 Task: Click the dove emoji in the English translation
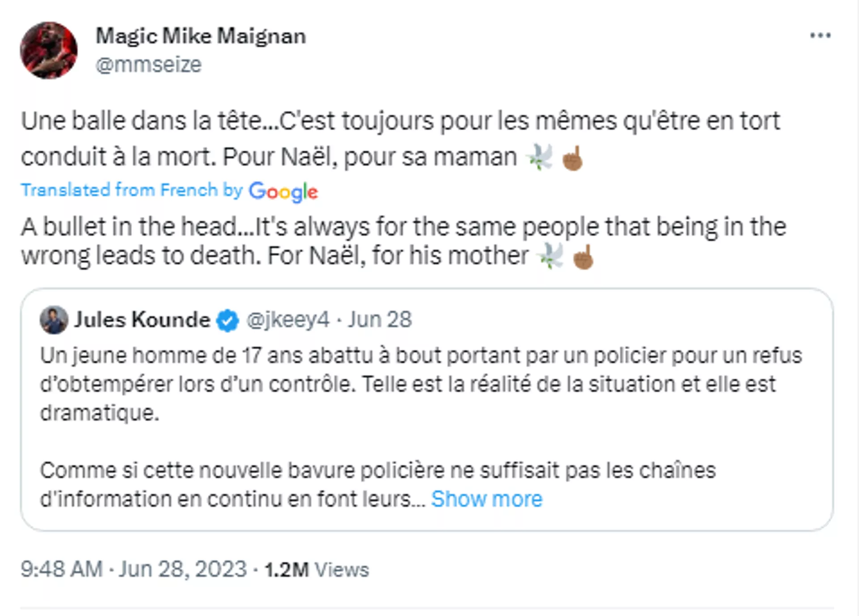[x=551, y=256]
